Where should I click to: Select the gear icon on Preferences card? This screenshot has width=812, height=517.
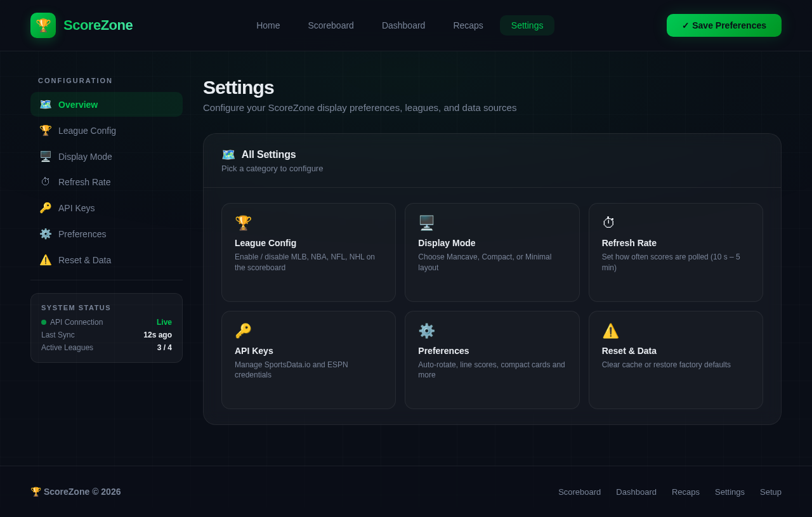coord(426,330)
